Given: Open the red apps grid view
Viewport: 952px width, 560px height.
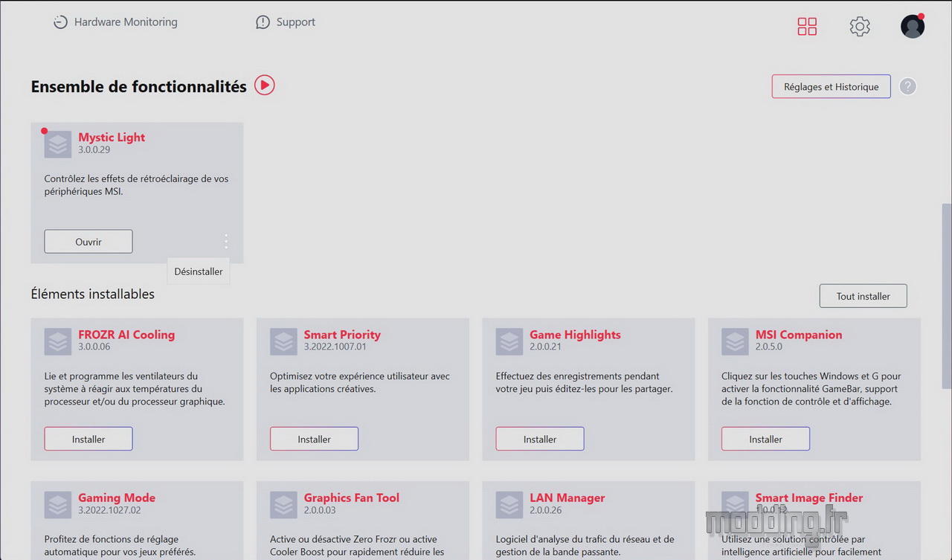Looking at the screenshot, I should [807, 27].
